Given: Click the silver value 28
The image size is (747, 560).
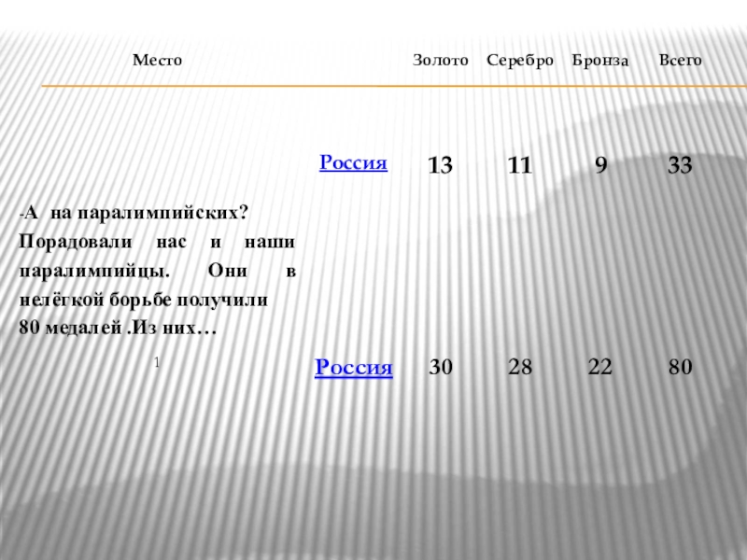Looking at the screenshot, I should click(x=520, y=367).
